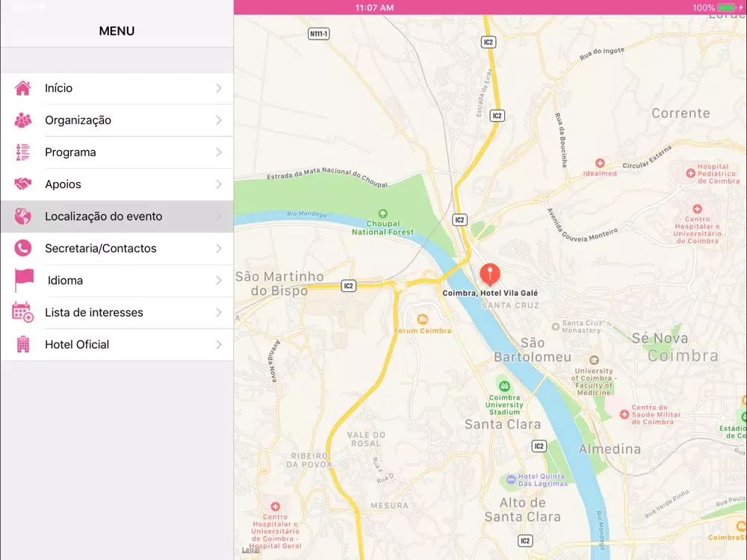The image size is (747, 560).
Task: Select the Organização menu item
Action: [117, 120]
